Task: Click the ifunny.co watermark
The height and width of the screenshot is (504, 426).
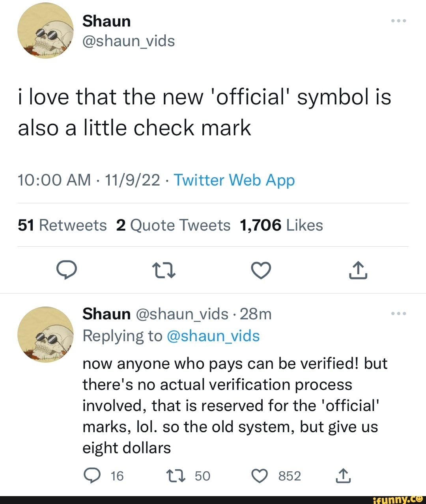Action: pyautogui.click(x=398, y=500)
